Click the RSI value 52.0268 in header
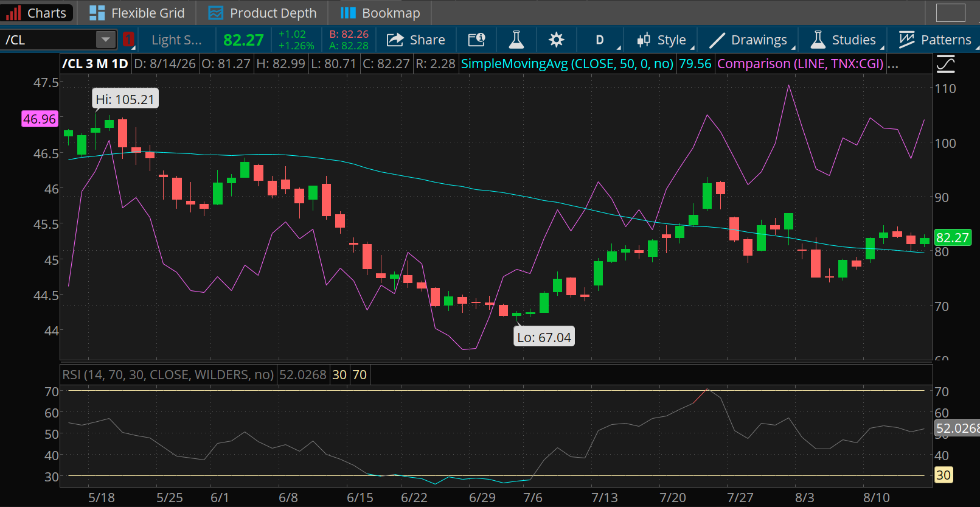The image size is (980, 507). [x=303, y=374]
